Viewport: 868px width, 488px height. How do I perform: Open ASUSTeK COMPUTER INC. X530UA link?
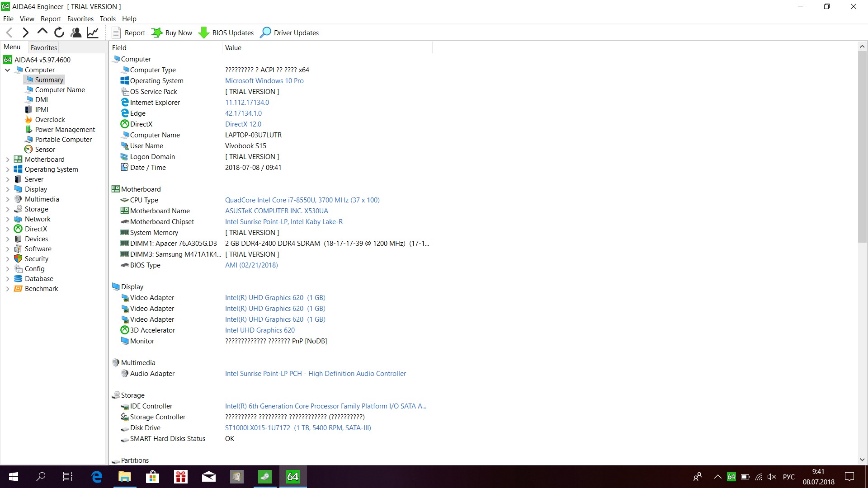[x=277, y=211]
